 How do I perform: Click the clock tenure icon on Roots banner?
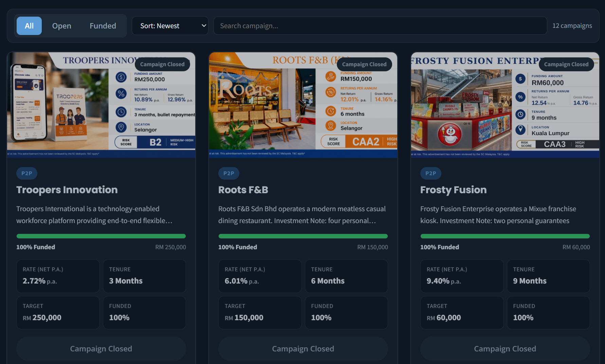pos(331,111)
